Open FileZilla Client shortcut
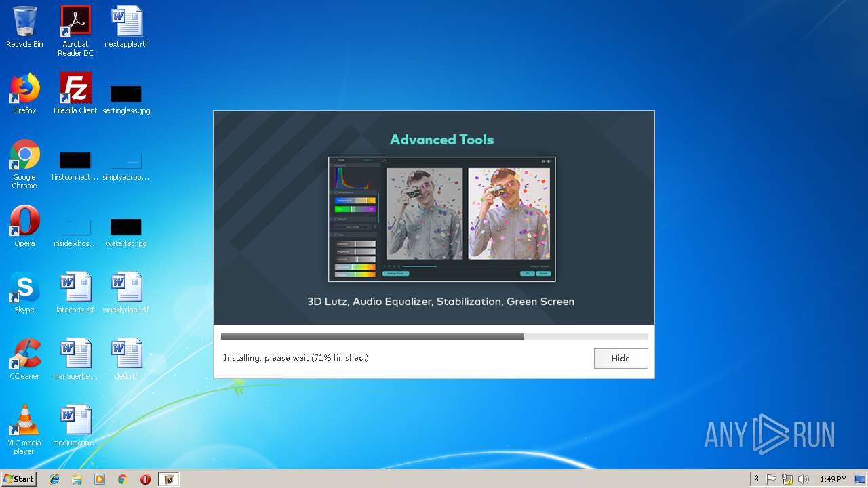868x488 pixels. pyautogui.click(x=75, y=94)
